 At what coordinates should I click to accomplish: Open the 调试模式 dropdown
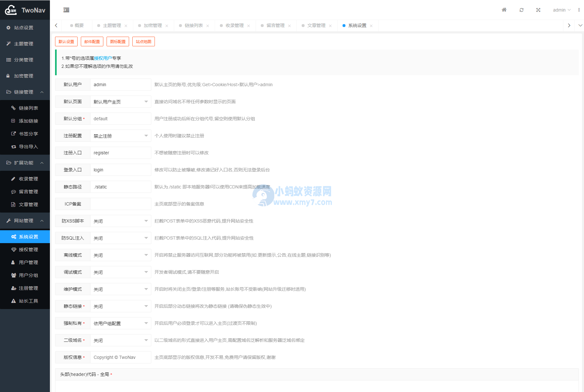[x=121, y=272]
